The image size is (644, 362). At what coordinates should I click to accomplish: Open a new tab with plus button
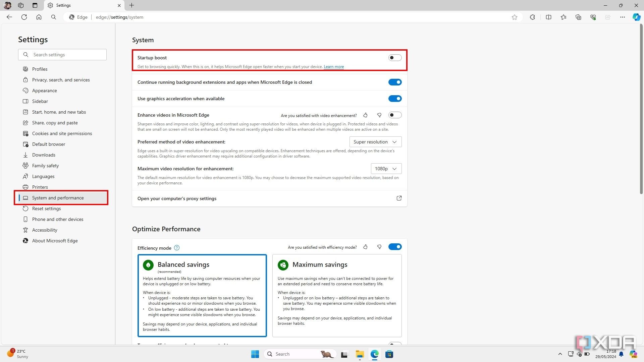132,5
